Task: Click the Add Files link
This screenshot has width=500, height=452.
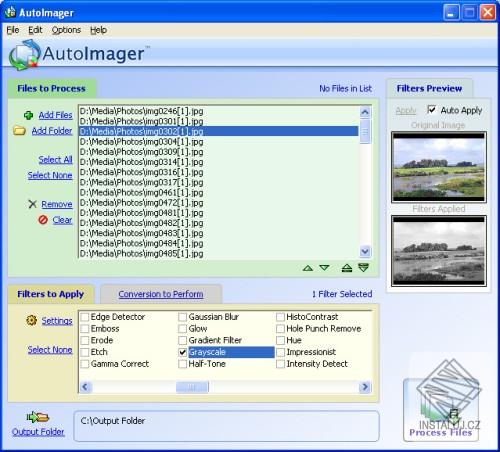Action: click(55, 115)
